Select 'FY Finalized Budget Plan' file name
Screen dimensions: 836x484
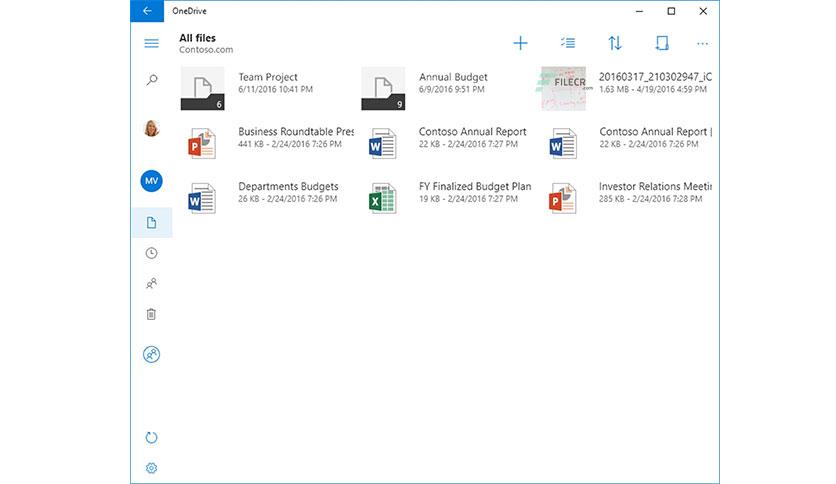[x=475, y=187]
